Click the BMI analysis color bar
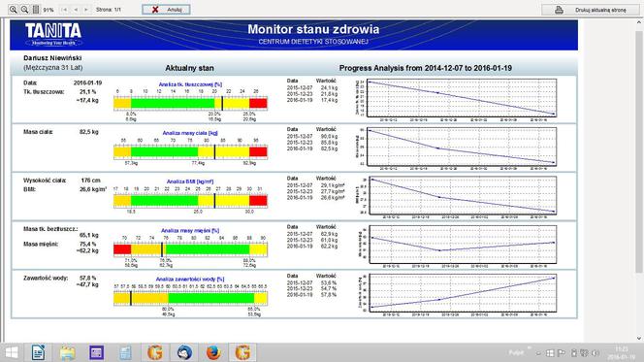 pyautogui.click(x=190, y=201)
